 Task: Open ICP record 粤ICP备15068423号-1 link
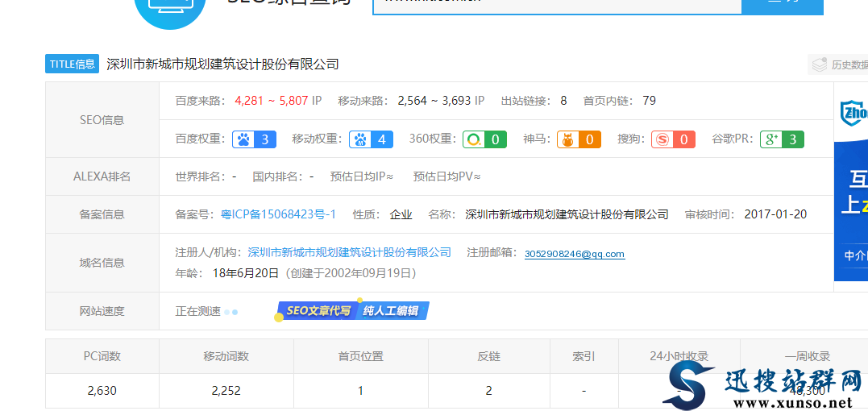(278, 214)
